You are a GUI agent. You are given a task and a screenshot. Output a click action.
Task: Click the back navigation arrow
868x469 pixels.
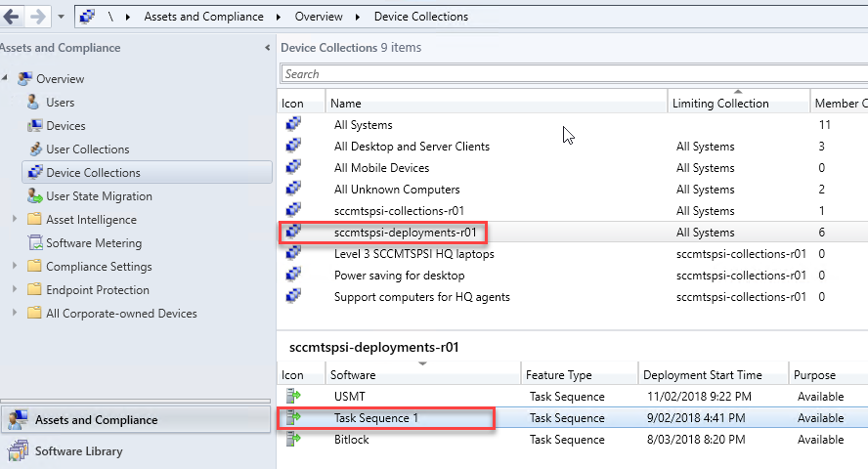pyautogui.click(x=13, y=17)
